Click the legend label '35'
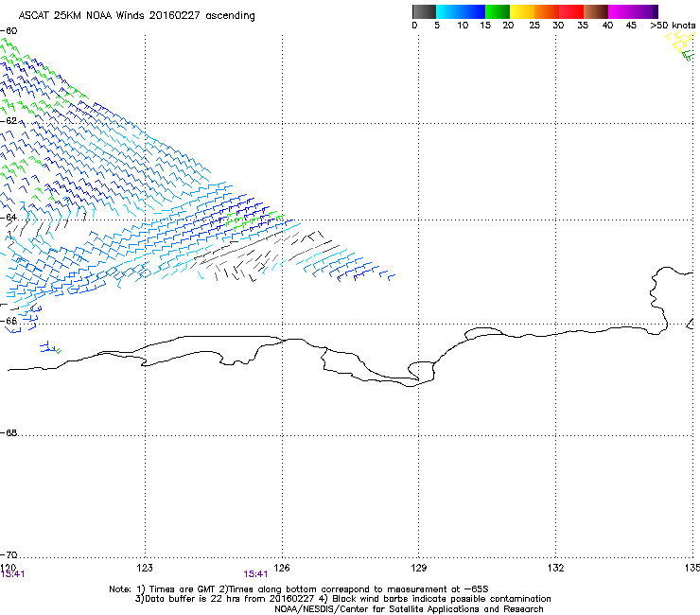The image size is (700, 615). [583, 26]
